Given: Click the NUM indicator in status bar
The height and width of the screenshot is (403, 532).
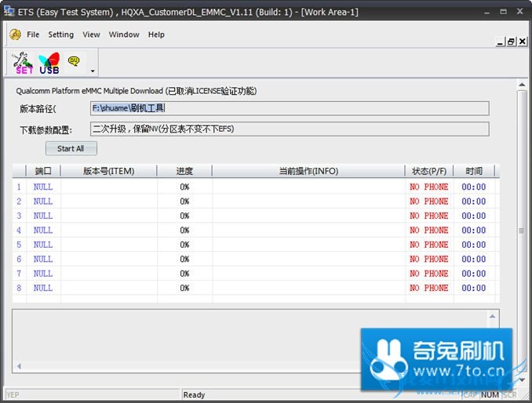Looking at the screenshot, I should (490, 395).
